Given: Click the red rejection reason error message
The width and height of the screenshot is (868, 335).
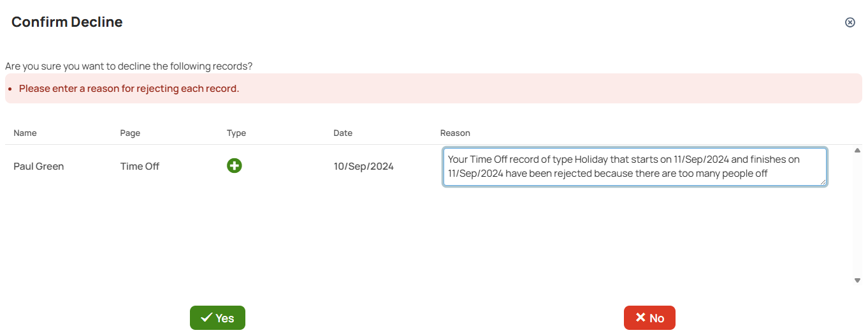Looking at the screenshot, I should point(129,89).
